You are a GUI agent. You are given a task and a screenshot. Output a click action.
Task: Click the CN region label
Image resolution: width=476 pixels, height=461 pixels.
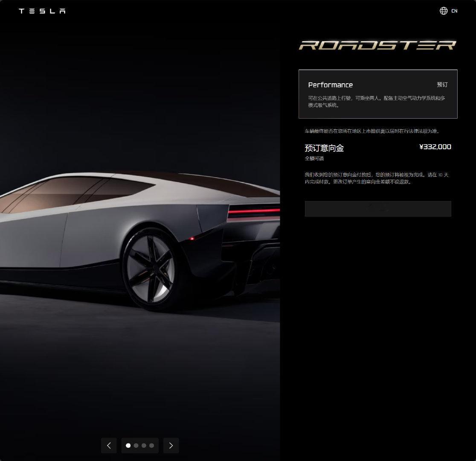[x=454, y=11]
